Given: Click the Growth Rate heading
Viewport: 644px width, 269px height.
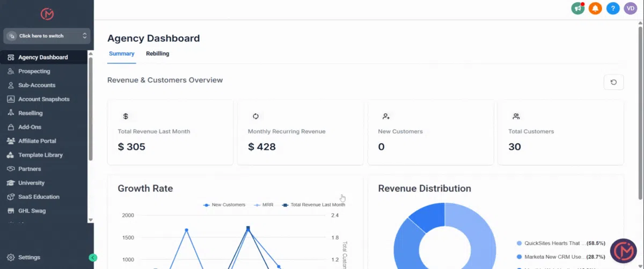Looking at the screenshot, I should (x=145, y=189).
